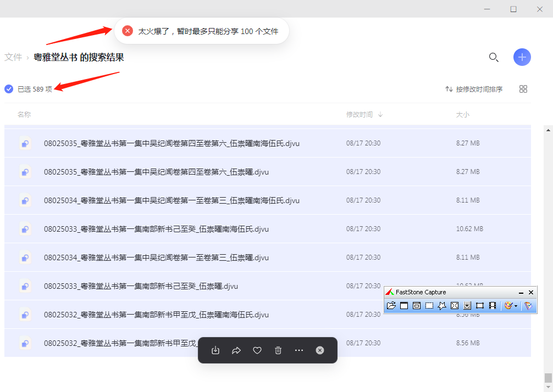Open the share icon in action bar
553x392 pixels.
click(x=236, y=350)
